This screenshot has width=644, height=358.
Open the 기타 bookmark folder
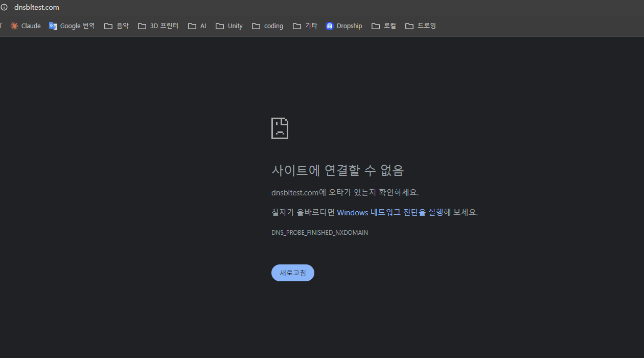click(305, 26)
